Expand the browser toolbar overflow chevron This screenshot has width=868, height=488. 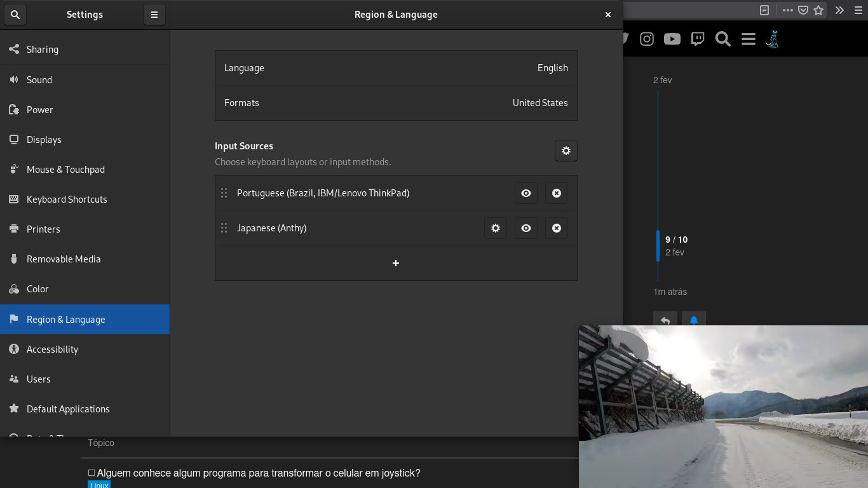[x=839, y=10]
